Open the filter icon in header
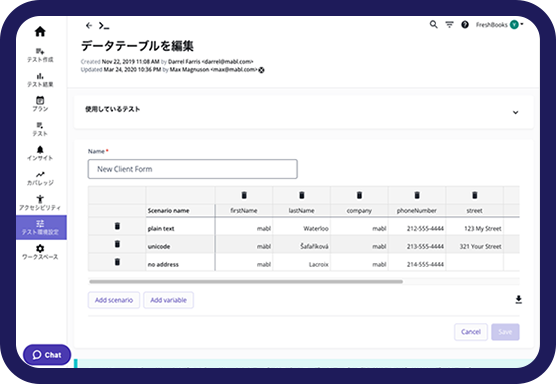This screenshot has width=556, height=384. coord(449,24)
